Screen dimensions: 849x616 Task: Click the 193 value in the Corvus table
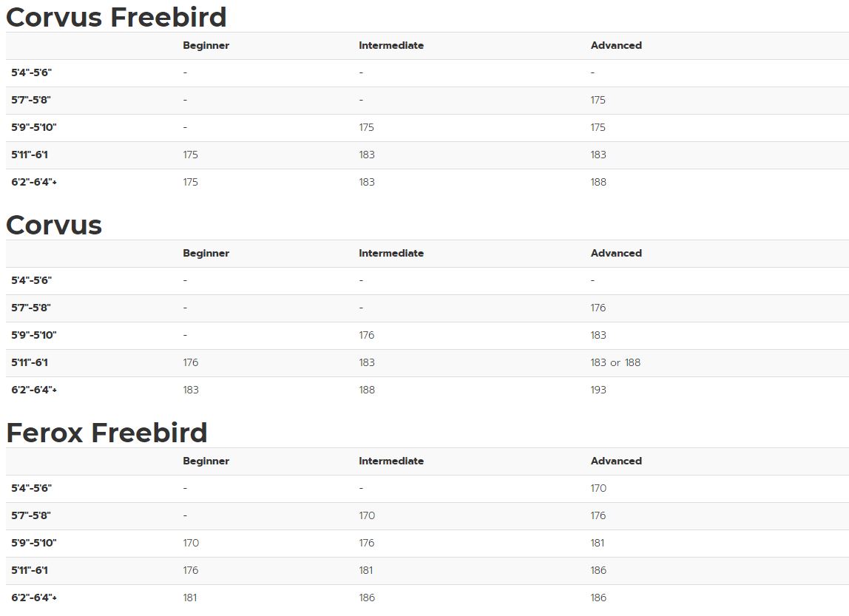coord(598,390)
